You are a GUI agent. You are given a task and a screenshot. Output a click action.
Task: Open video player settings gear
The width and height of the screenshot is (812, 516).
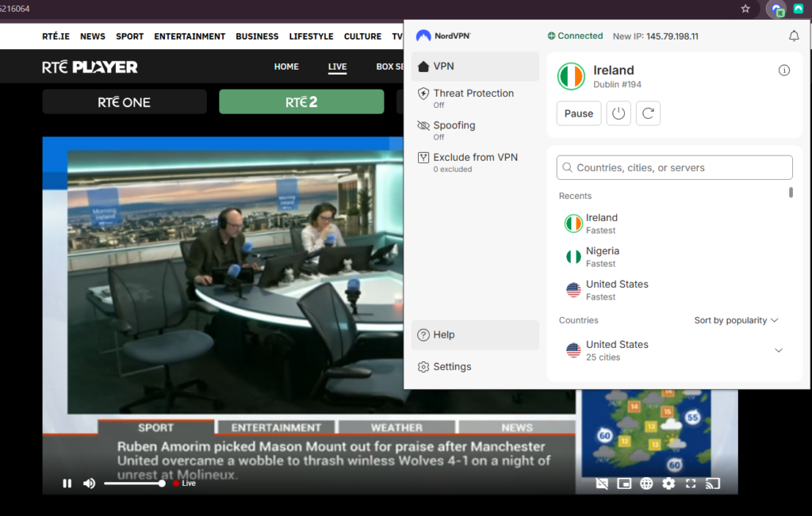pyautogui.click(x=668, y=484)
